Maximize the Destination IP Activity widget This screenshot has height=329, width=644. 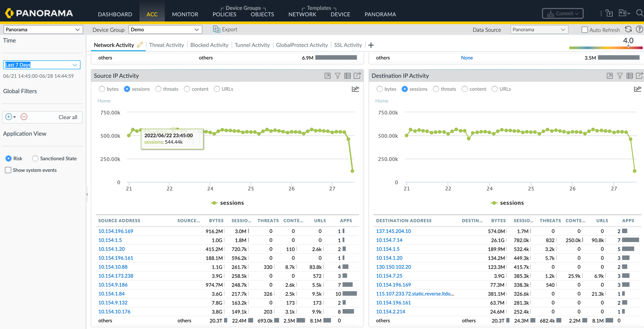610,76
